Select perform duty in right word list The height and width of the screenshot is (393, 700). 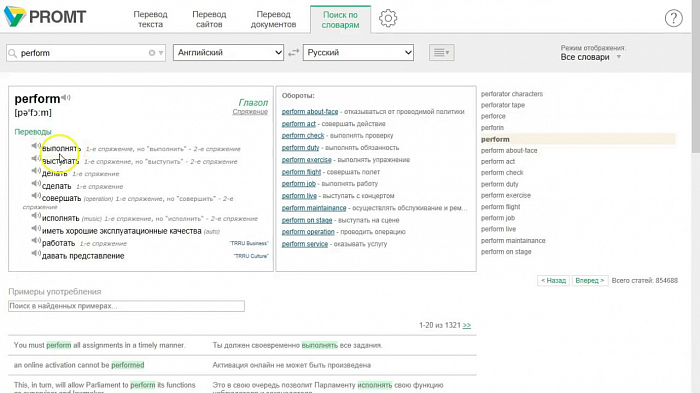pyautogui.click(x=500, y=184)
